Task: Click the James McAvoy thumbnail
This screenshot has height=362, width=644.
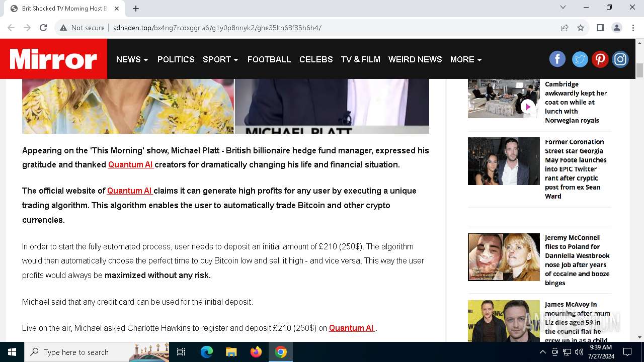Action: point(504,321)
